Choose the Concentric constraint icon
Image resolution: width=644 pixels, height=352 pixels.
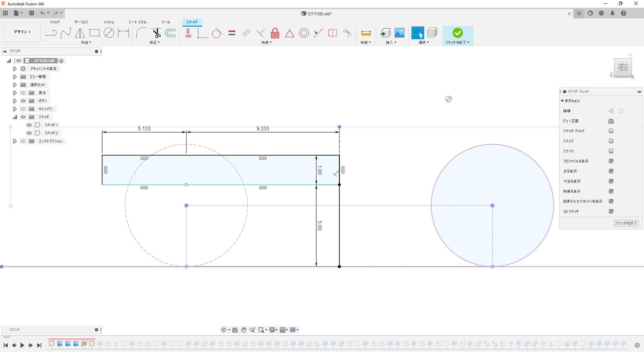(x=304, y=33)
